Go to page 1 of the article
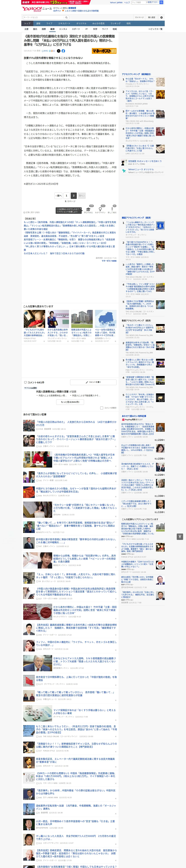 tap(66, 195)
